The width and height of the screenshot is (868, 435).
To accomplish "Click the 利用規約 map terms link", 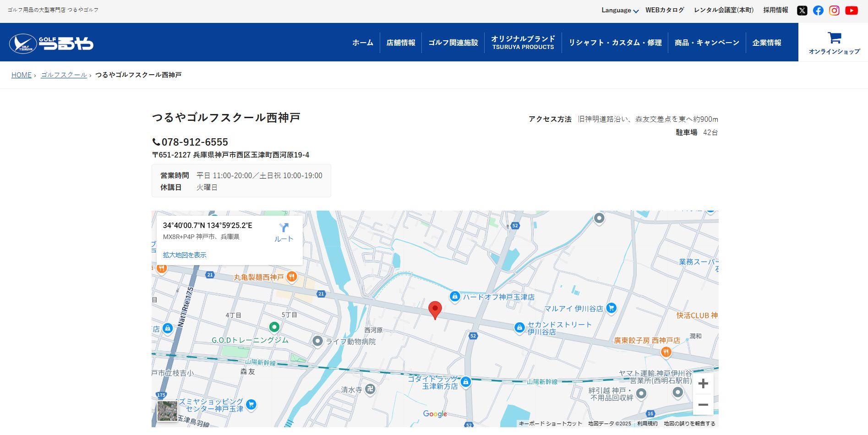I will 647,424.
